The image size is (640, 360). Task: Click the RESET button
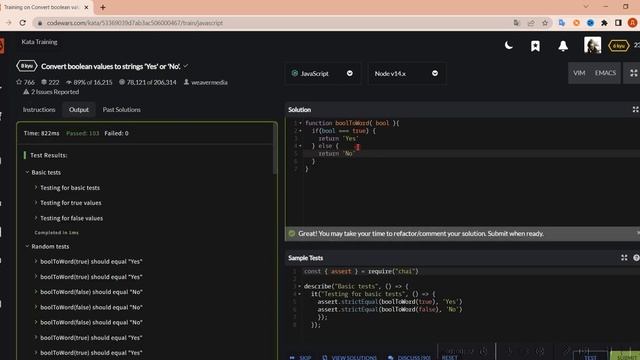coord(449,358)
